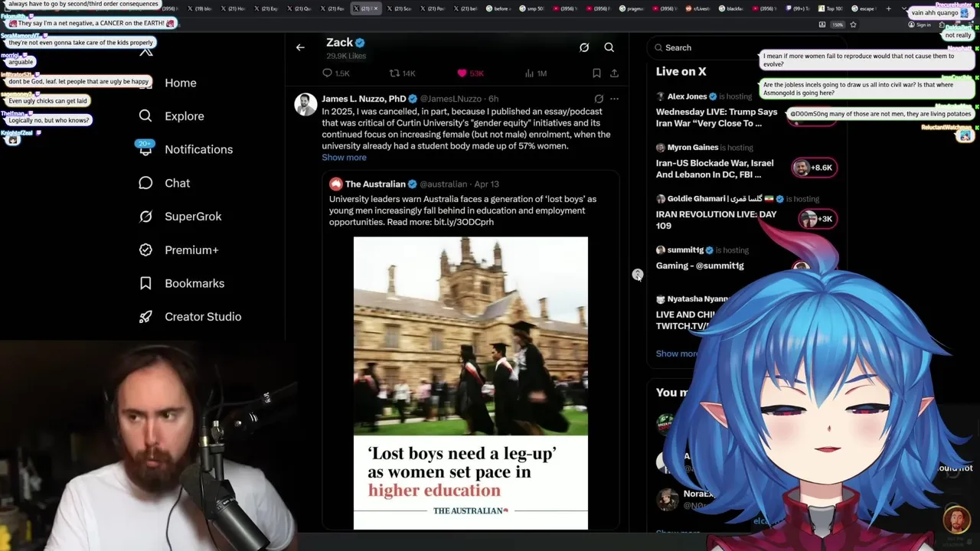The image size is (980, 551).
Task: Click the Bookmarks ribbon icon in the sidebar
Action: (x=145, y=283)
